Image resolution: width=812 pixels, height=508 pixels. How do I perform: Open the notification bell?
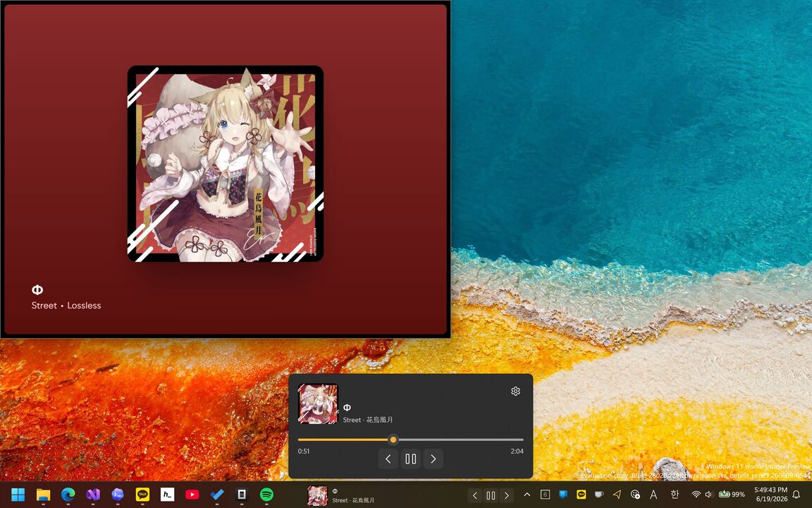pos(796,495)
